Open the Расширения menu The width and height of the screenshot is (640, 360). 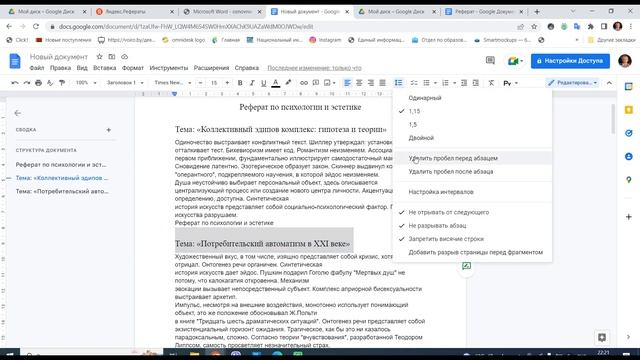pos(211,68)
